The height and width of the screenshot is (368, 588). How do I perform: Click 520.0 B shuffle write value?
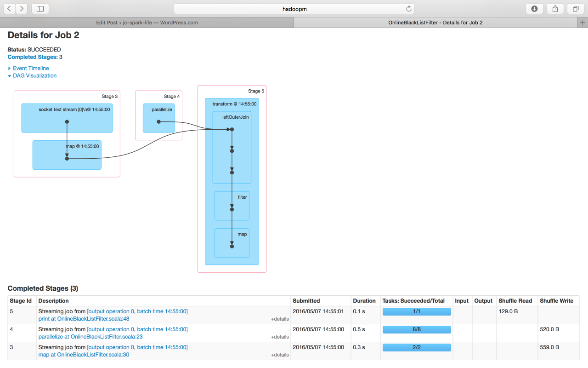549,329
